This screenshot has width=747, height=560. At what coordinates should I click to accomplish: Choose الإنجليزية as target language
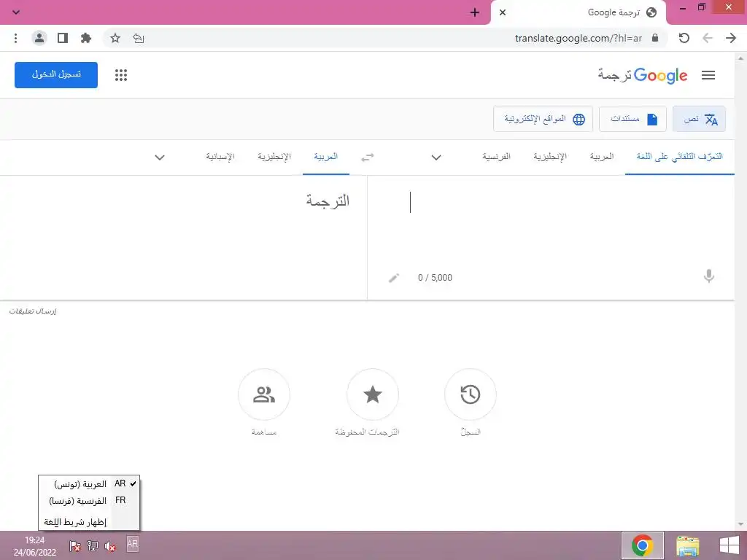tap(274, 157)
